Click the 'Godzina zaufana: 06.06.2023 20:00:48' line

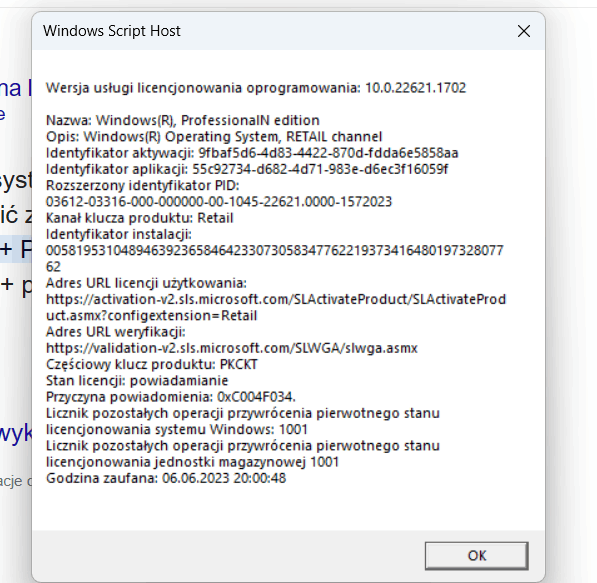pos(166,478)
